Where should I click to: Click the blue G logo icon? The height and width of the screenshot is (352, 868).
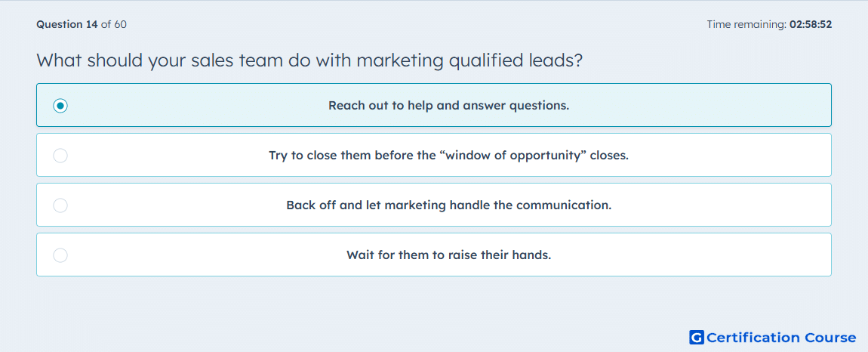697,337
